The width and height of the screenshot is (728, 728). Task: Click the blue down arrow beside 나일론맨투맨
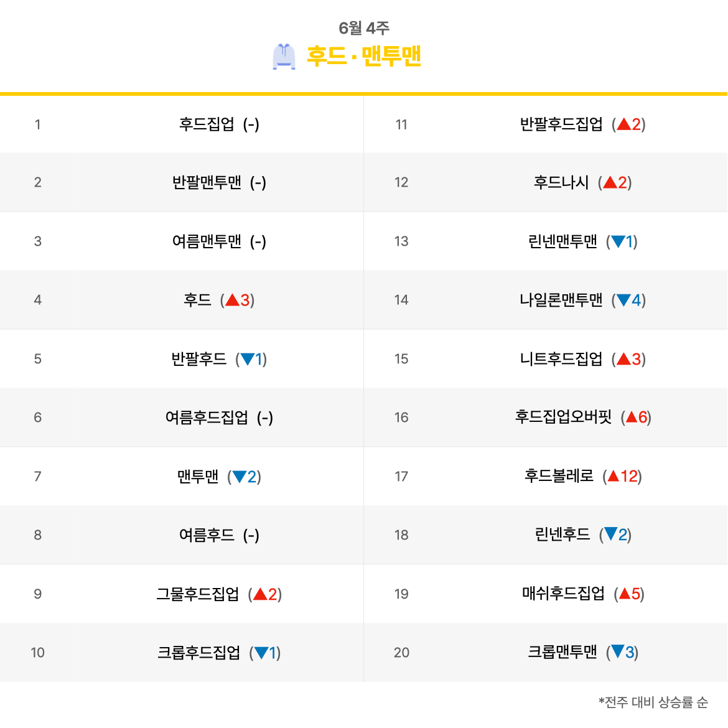click(x=624, y=300)
